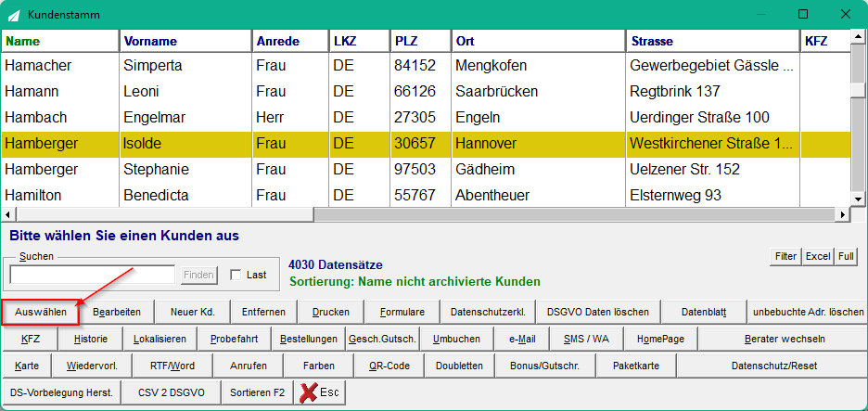Send e-Mail to customer
Image resolution: width=868 pixels, height=411 pixels.
coord(522,339)
